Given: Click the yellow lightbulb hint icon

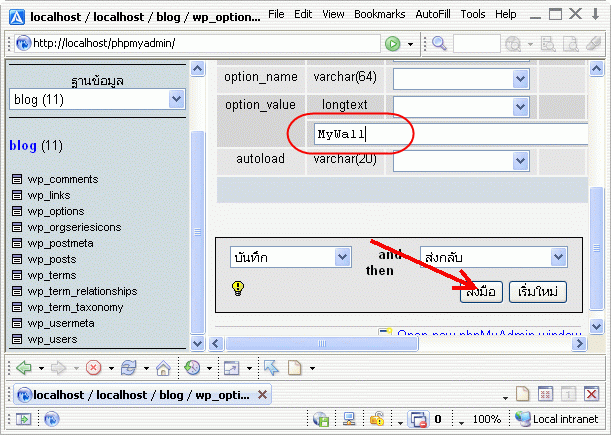Looking at the screenshot, I should pos(238,288).
